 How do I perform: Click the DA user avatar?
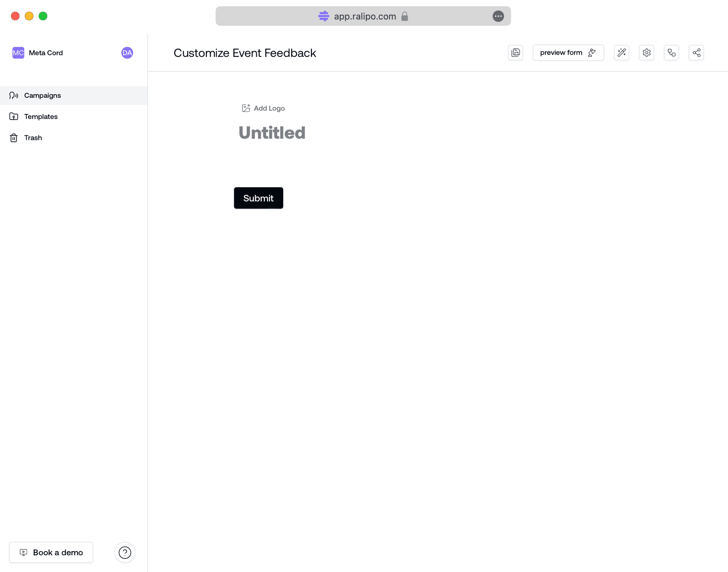point(127,53)
